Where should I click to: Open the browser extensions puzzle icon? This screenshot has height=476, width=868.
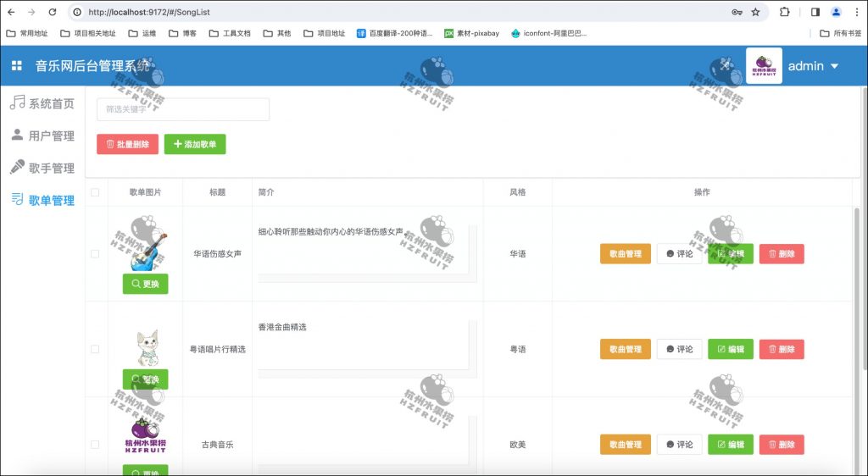(x=784, y=12)
